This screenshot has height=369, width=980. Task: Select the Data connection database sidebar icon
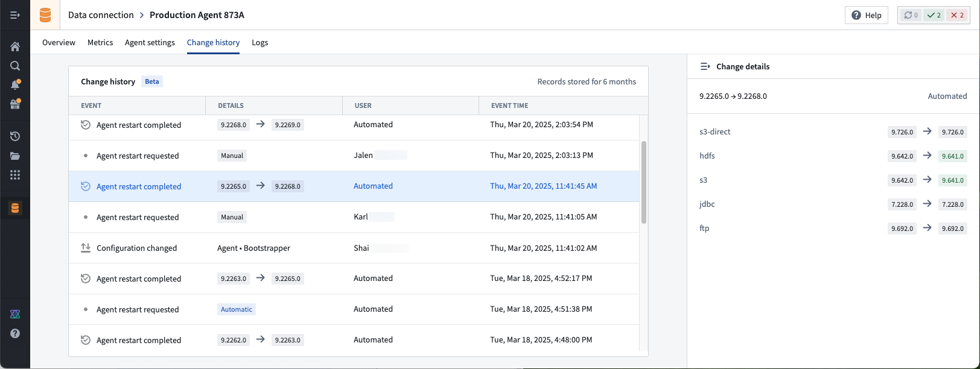click(x=15, y=208)
